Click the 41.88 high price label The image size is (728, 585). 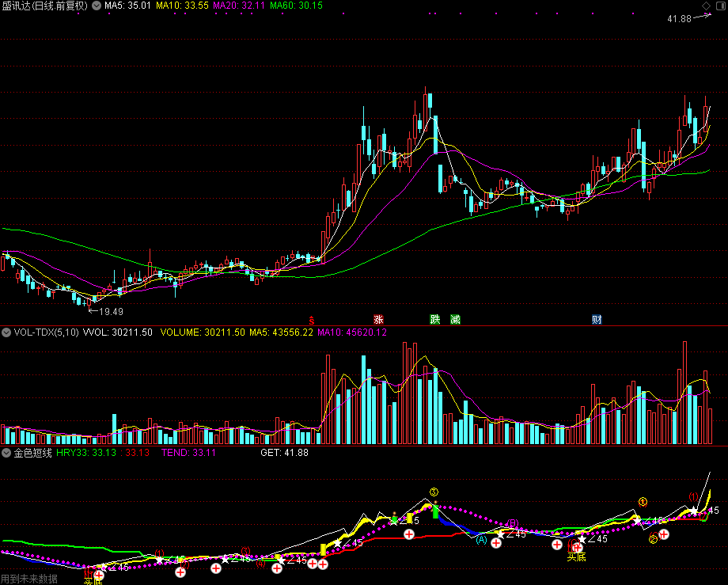[679, 19]
